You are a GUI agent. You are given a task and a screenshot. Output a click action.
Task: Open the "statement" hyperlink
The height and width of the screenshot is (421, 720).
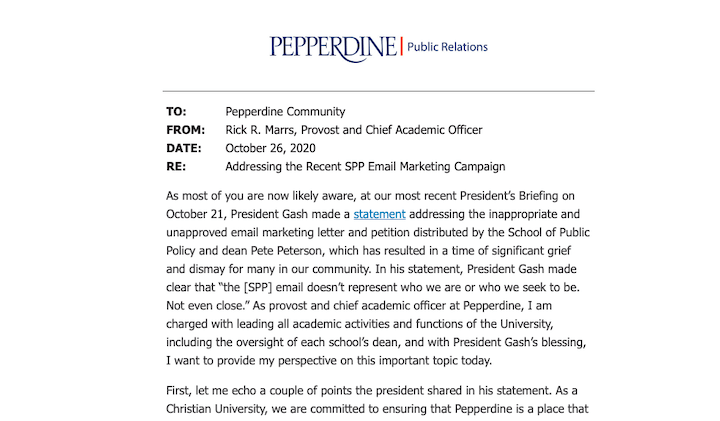[379, 214]
